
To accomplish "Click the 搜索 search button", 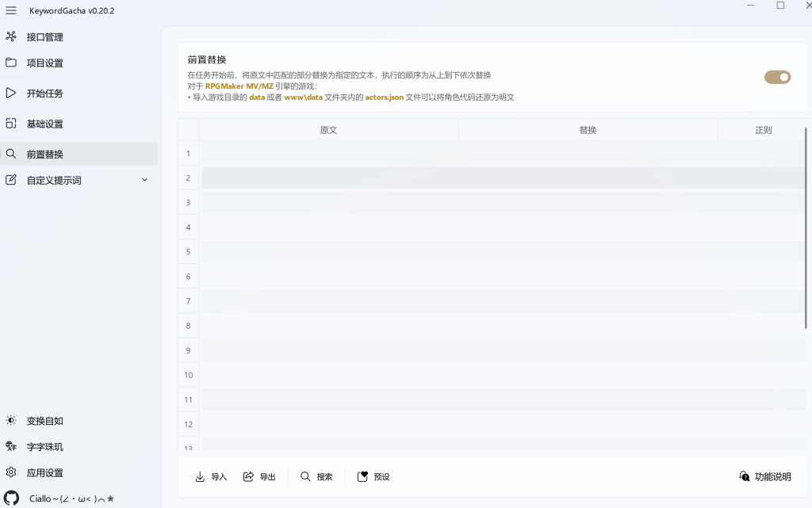I will tap(316, 476).
